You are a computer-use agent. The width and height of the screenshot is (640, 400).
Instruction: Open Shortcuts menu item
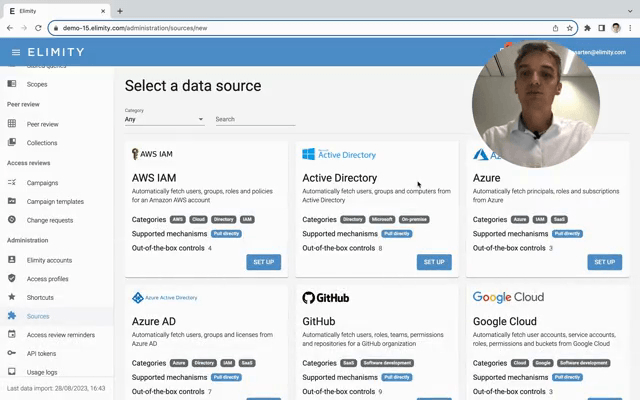click(x=40, y=298)
